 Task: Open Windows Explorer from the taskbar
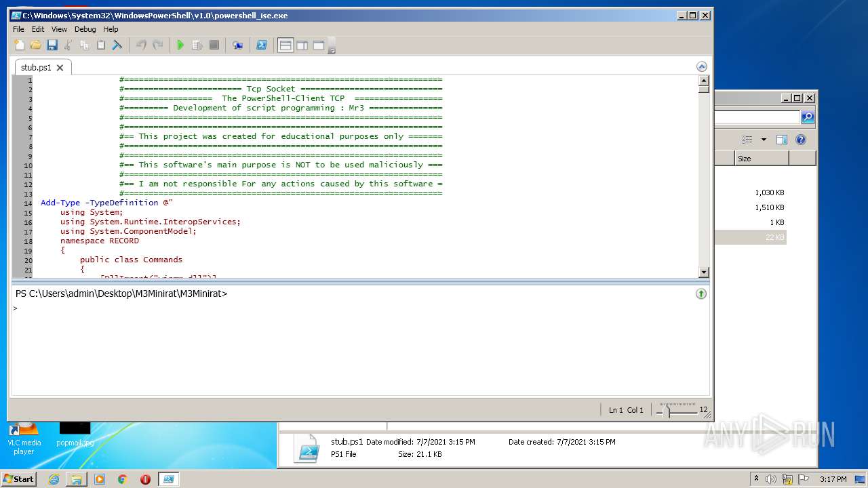(x=77, y=479)
